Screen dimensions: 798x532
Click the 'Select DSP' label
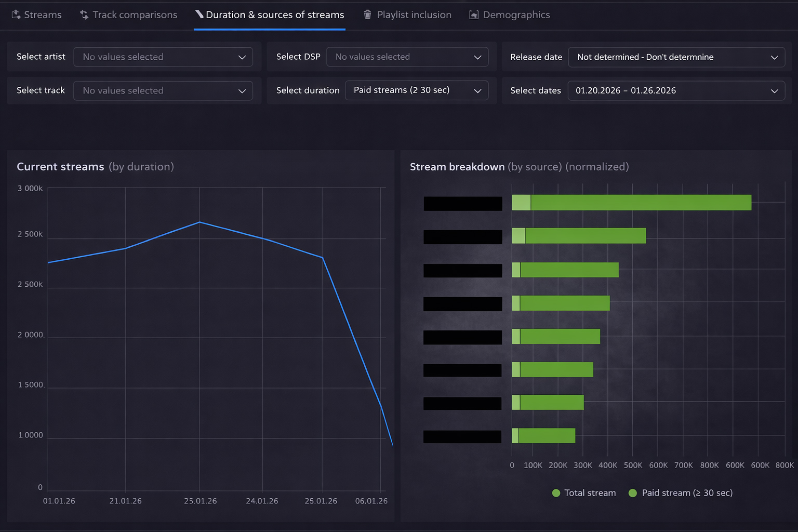[298, 56]
